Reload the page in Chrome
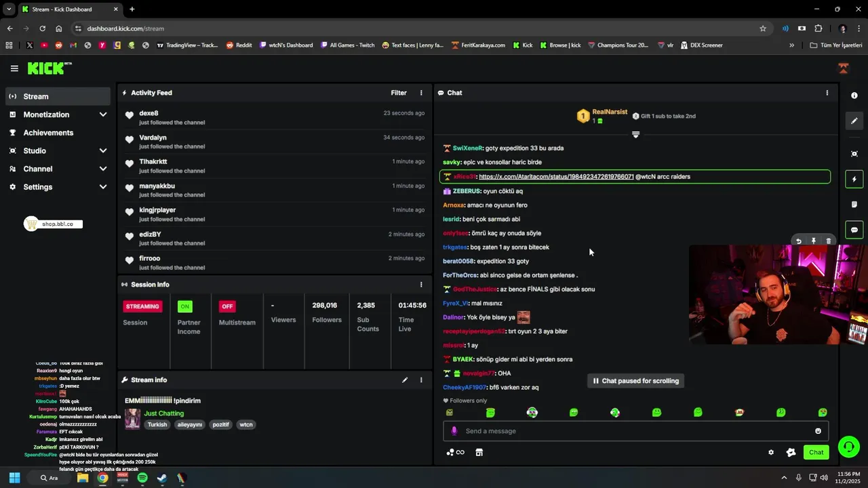The width and height of the screenshot is (868, 488). click(x=42, y=28)
